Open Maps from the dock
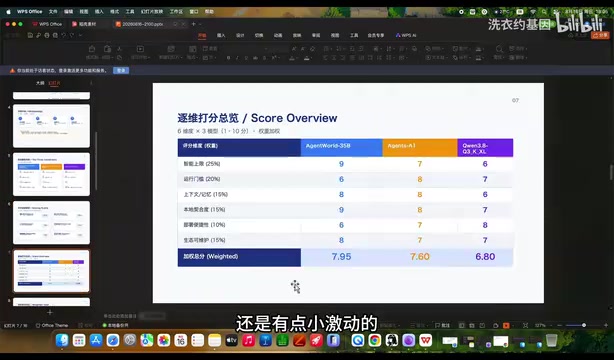This screenshot has width=614, height=360. (147, 340)
